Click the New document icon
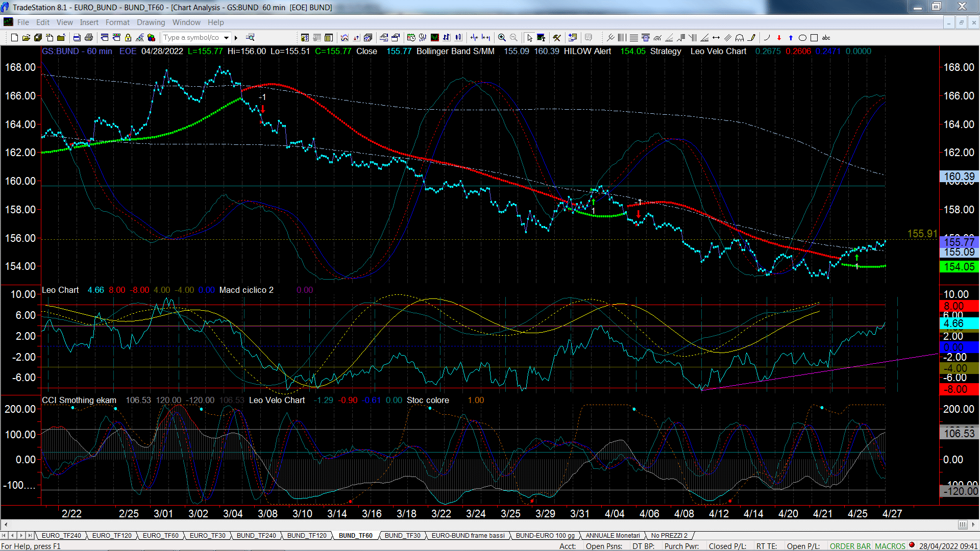Image resolution: width=980 pixels, height=551 pixels. pyautogui.click(x=14, y=37)
